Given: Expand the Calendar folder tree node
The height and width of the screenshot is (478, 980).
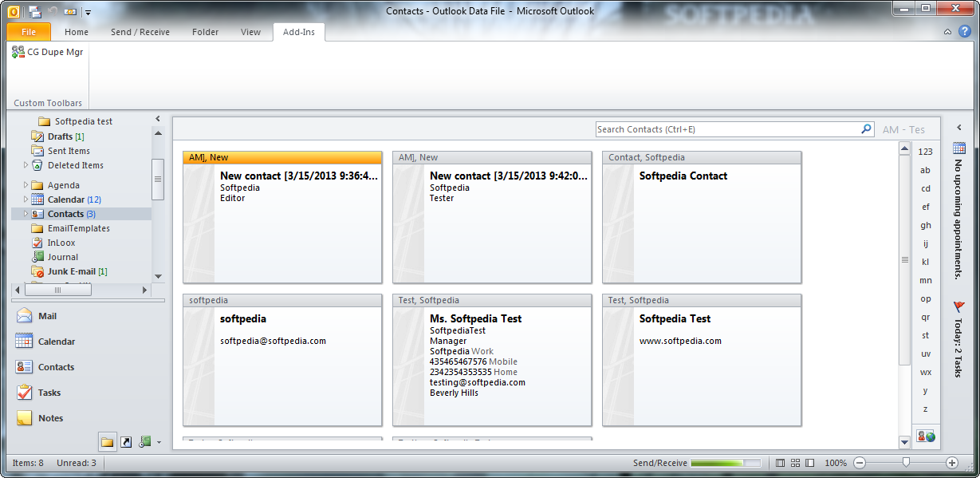Looking at the screenshot, I should pos(26,199).
